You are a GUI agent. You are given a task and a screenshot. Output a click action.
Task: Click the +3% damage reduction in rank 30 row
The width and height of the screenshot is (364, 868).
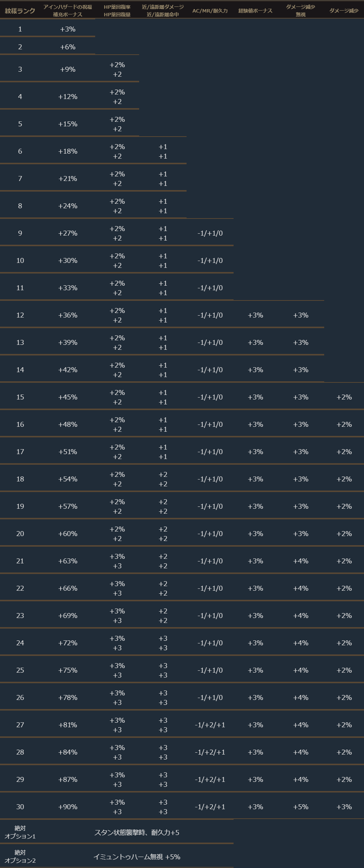click(344, 807)
